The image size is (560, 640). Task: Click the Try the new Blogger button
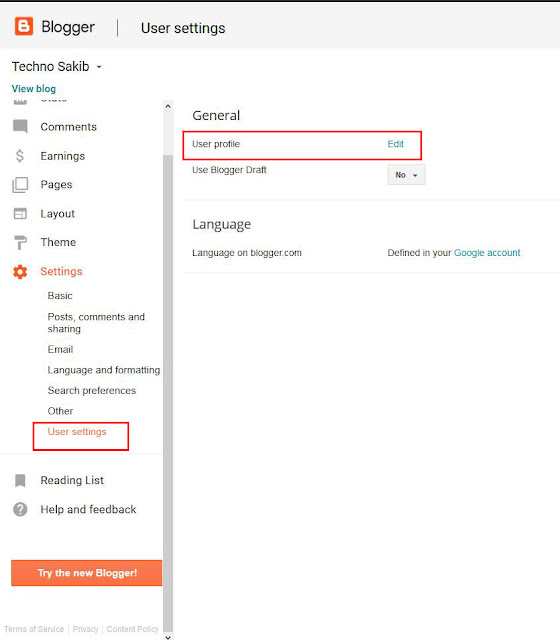(x=87, y=573)
